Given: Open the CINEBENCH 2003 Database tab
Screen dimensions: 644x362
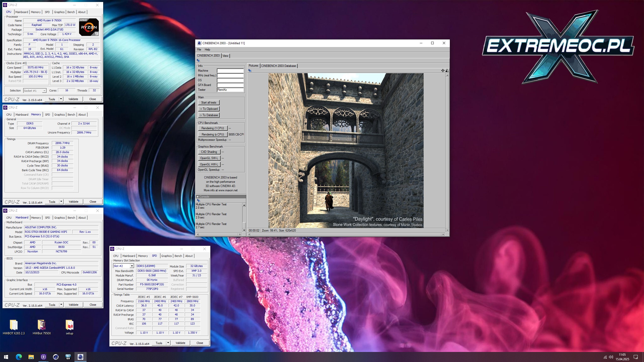Looking at the screenshot, I should [278, 66].
